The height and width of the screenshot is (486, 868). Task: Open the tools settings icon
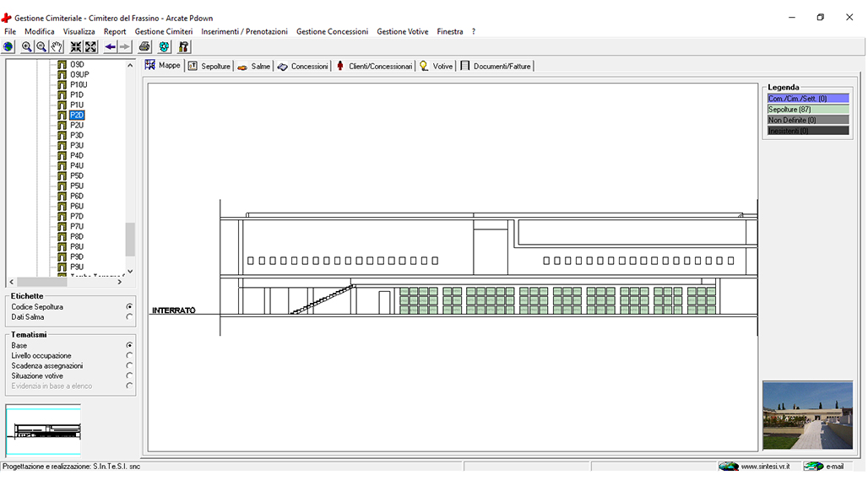(183, 47)
